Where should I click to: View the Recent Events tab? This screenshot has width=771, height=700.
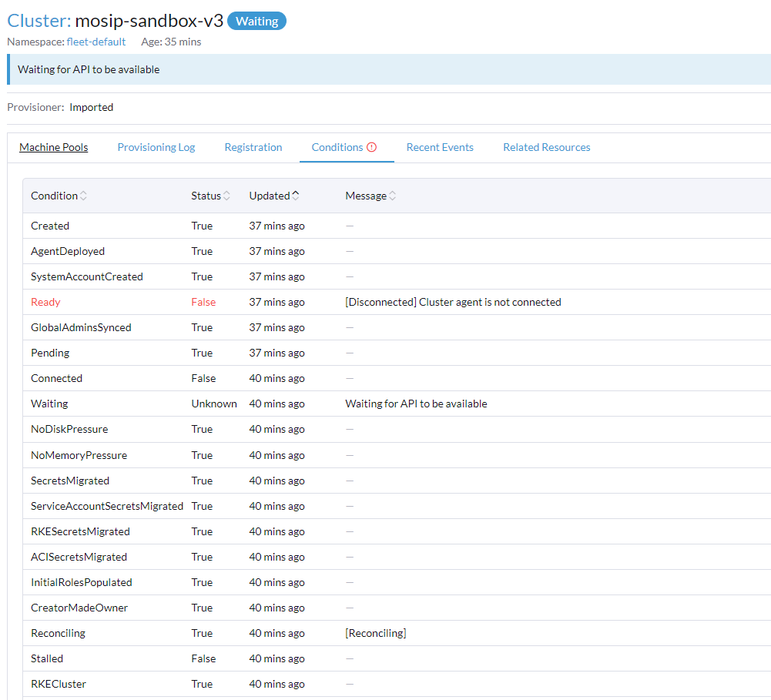(x=440, y=147)
